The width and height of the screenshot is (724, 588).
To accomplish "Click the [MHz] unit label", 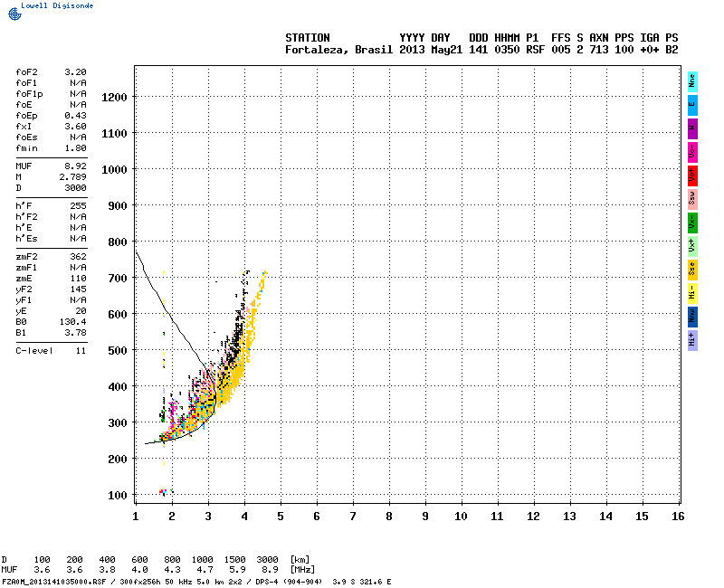I will tap(302, 570).
